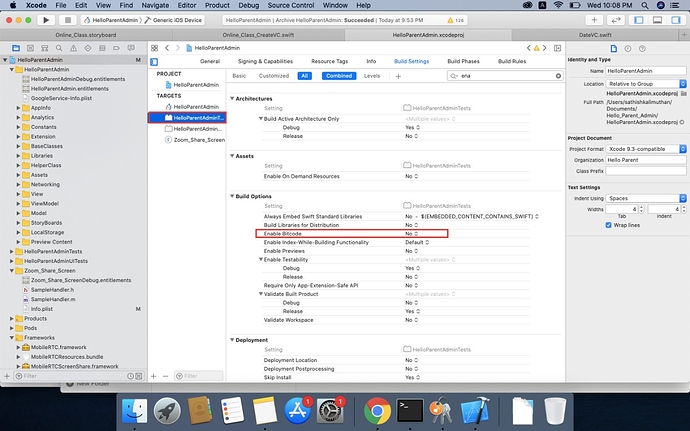Remove selected target with minus
This screenshot has height=431, width=690.
(165, 376)
